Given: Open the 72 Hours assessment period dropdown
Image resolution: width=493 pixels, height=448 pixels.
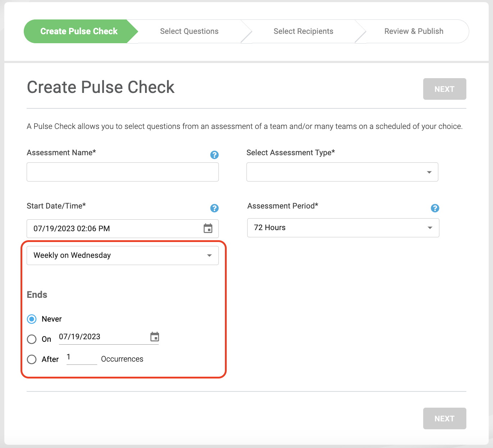Looking at the screenshot, I should click(x=343, y=228).
